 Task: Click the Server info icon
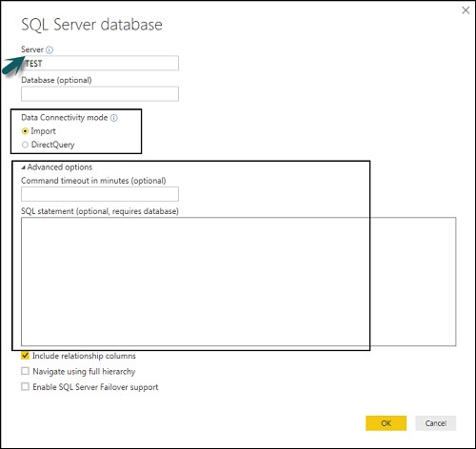[50, 49]
